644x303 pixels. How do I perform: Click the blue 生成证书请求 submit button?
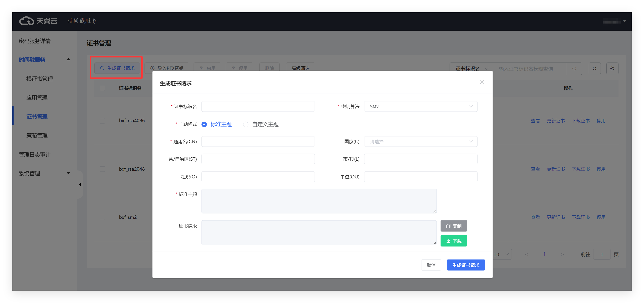coord(466,265)
